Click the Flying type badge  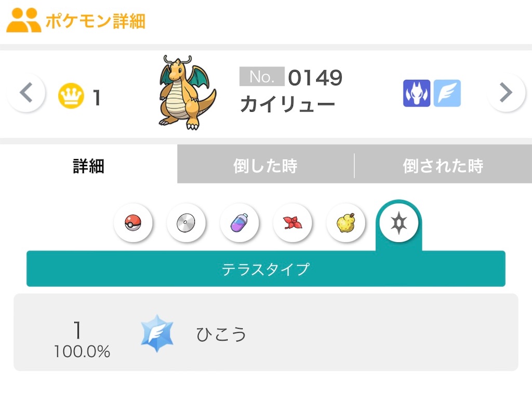pos(447,93)
